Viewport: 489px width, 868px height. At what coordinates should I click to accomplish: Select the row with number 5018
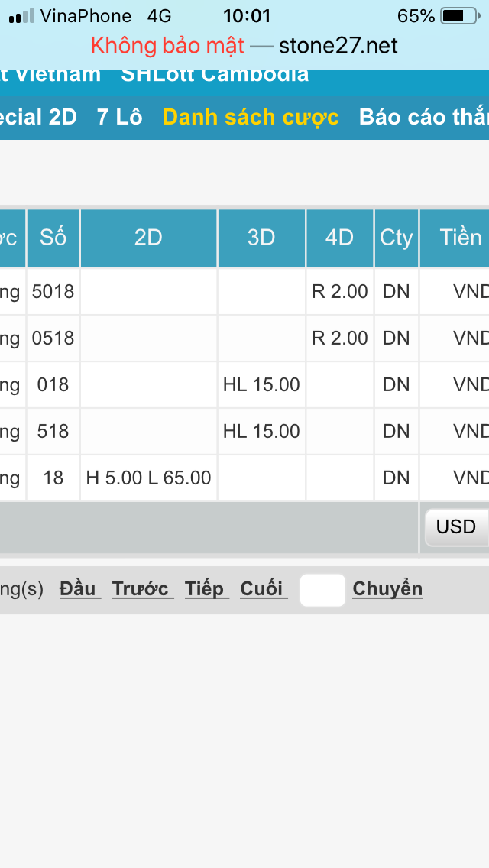pyautogui.click(x=53, y=291)
